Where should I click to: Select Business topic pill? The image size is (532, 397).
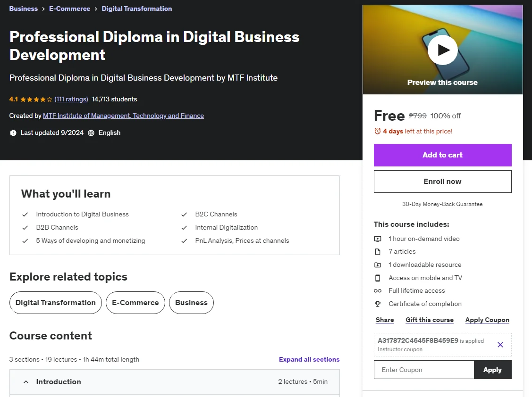point(191,302)
